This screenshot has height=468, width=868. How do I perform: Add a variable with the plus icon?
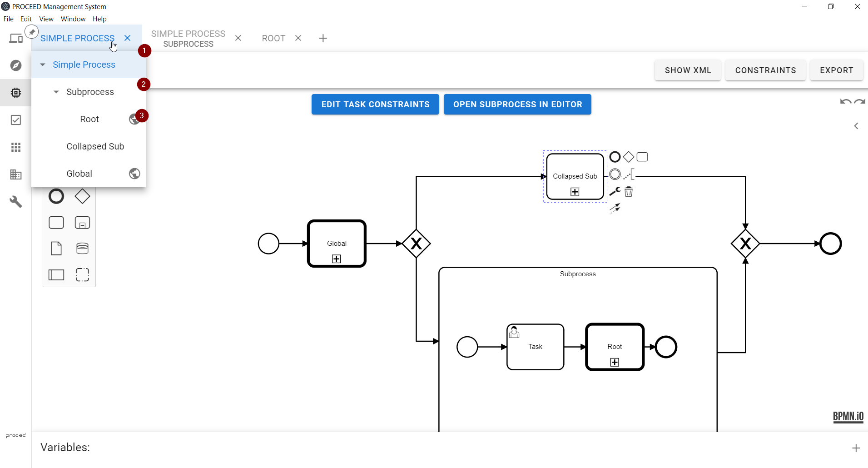tap(856, 448)
